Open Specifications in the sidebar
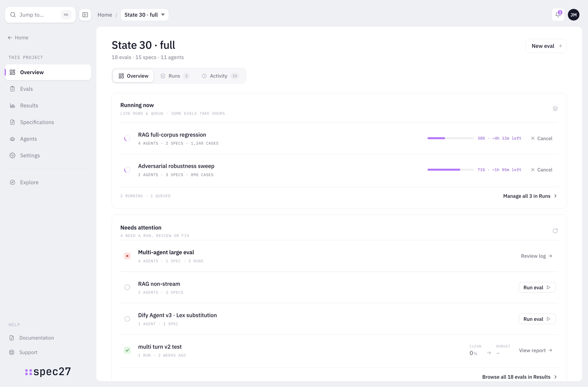 (48, 122)
